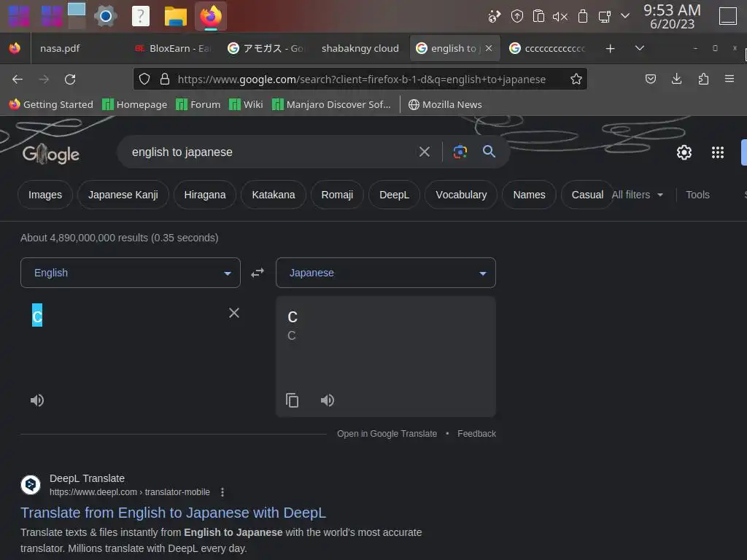
Task: Open Google apps grid
Action: pyautogui.click(x=718, y=152)
